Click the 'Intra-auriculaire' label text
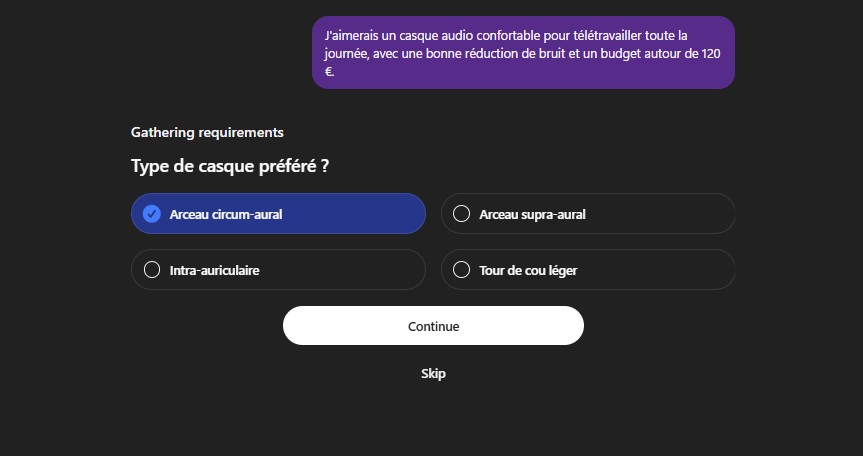Image resolution: width=863 pixels, height=456 pixels. click(214, 270)
